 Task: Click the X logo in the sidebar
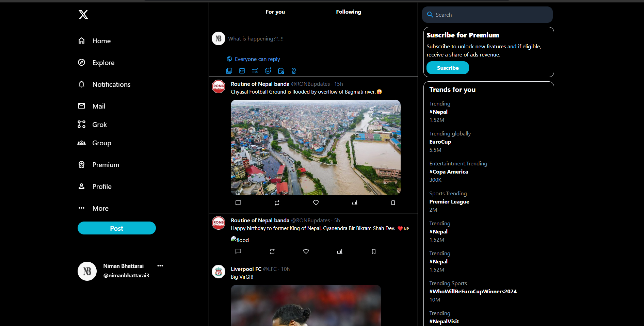point(83,15)
